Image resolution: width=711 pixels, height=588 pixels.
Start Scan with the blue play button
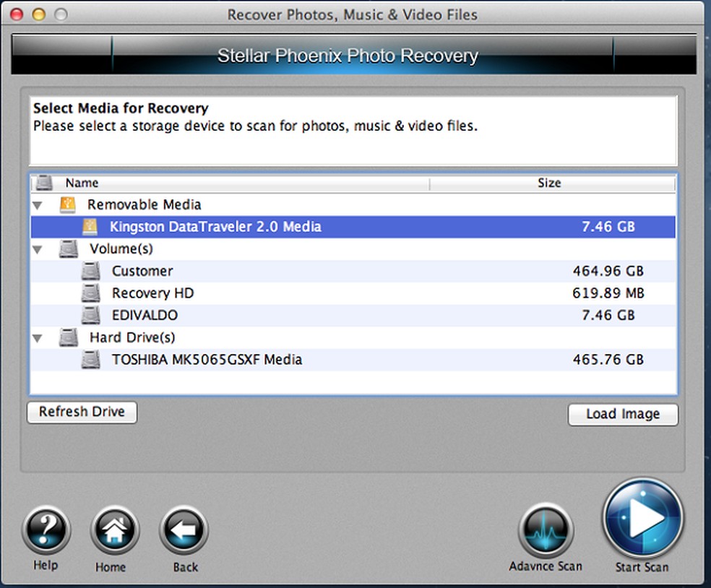[642, 518]
